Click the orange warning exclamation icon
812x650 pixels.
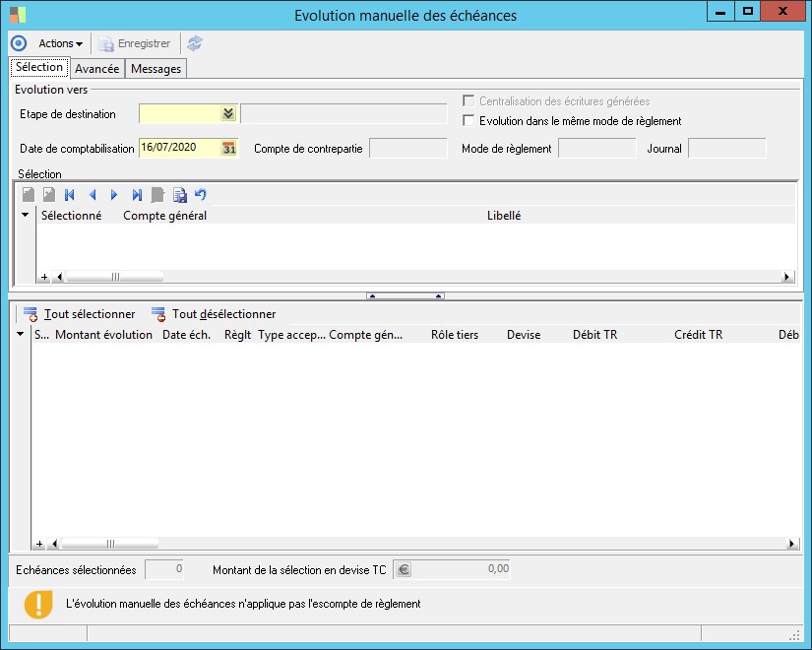(x=38, y=604)
